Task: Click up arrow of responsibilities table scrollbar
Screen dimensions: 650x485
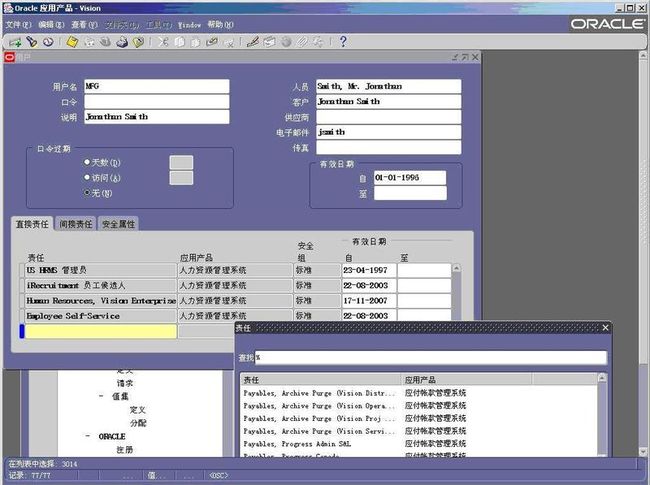Action: pos(456,268)
